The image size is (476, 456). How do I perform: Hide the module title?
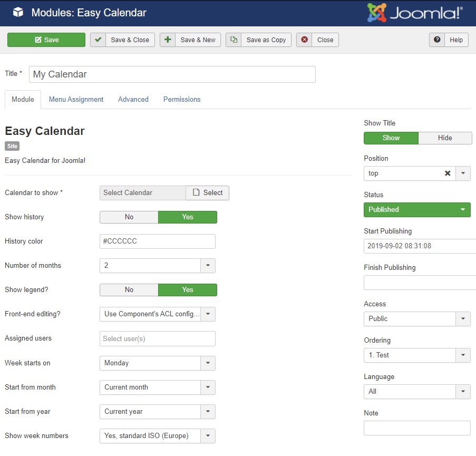click(x=445, y=138)
